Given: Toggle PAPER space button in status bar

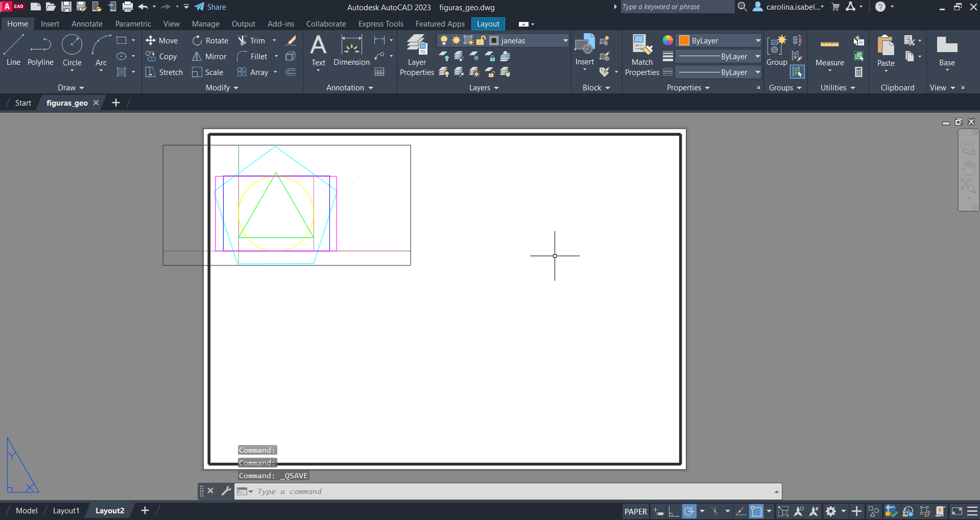Looking at the screenshot, I should click(x=635, y=511).
